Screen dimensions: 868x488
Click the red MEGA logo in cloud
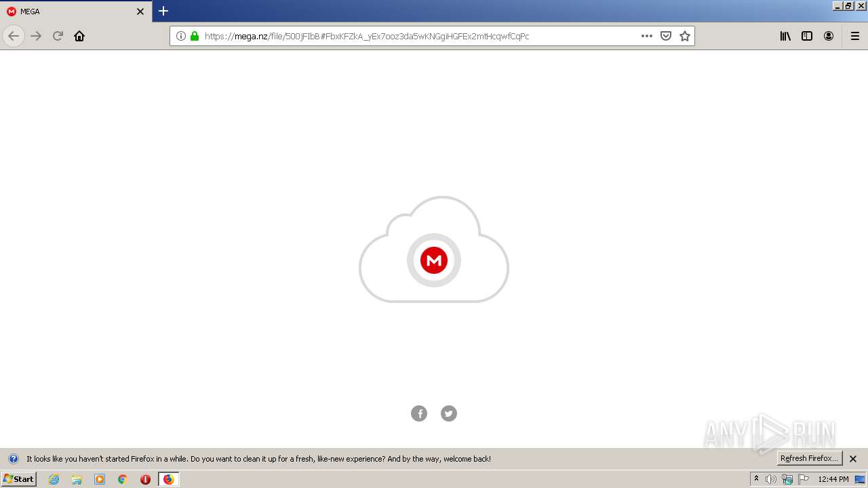(434, 260)
